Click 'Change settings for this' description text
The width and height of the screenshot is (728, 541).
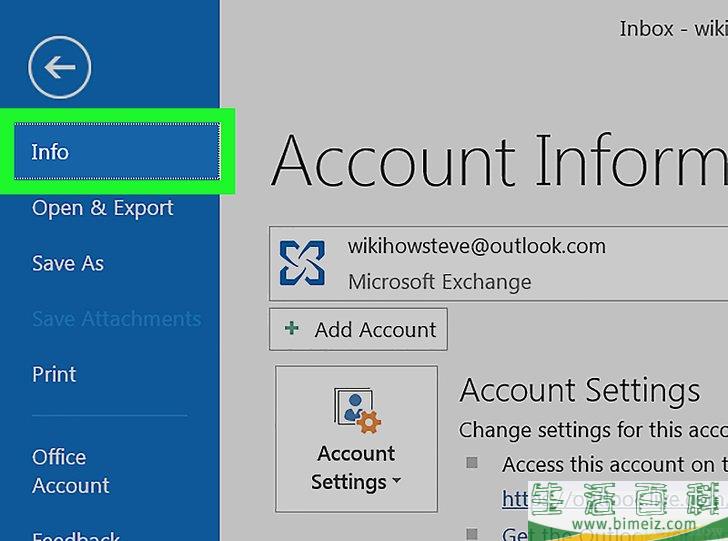click(x=593, y=430)
